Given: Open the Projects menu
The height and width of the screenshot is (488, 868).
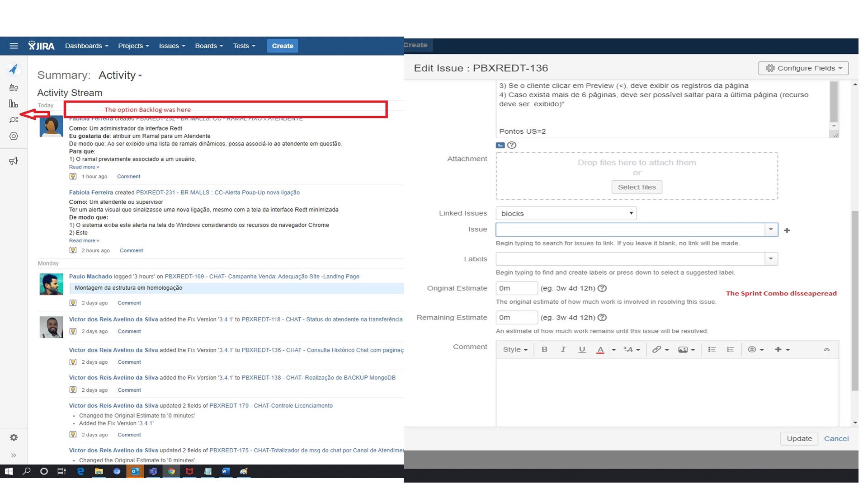Looking at the screenshot, I should pos(133,46).
